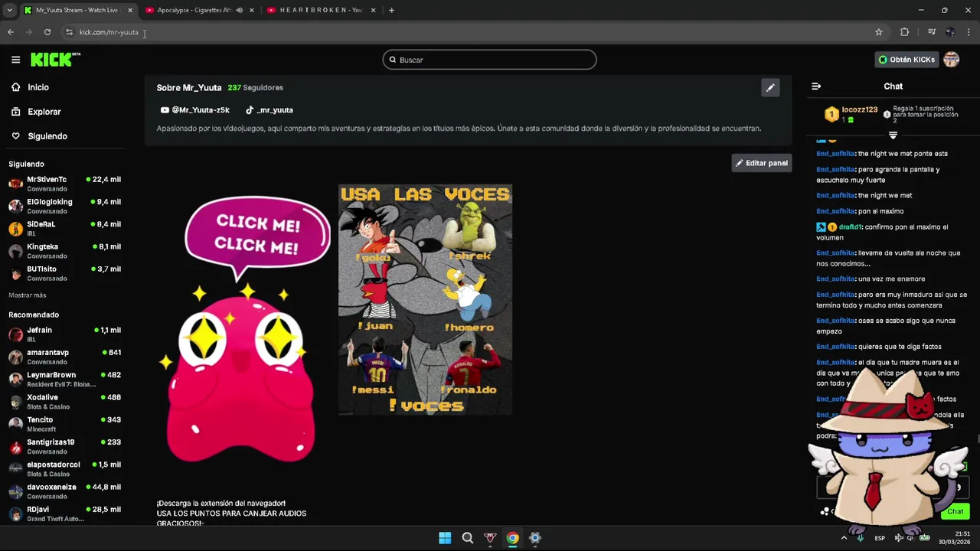Viewport: 980px width, 551px height.
Task: Open Kick sidebar hamburger menu
Action: pos(15,60)
